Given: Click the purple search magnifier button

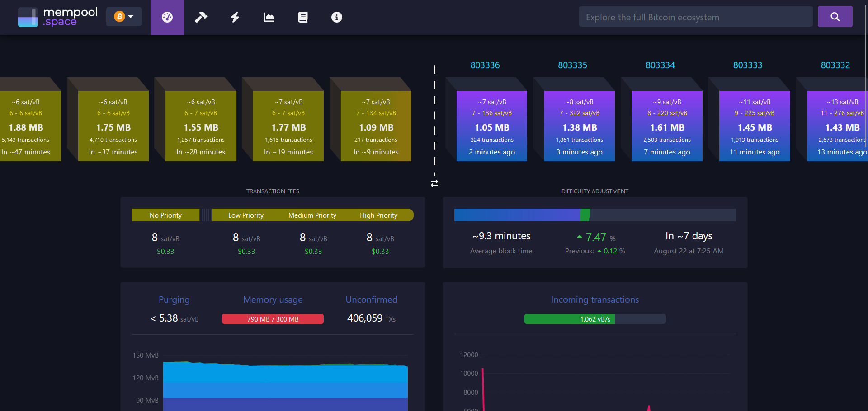Looking at the screenshot, I should pos(835,17).
